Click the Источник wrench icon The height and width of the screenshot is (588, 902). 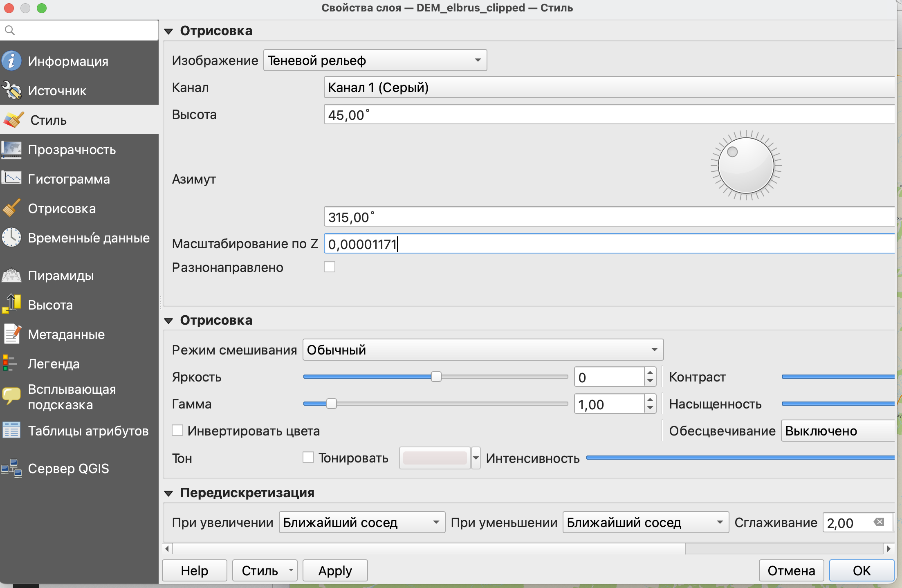11,90
